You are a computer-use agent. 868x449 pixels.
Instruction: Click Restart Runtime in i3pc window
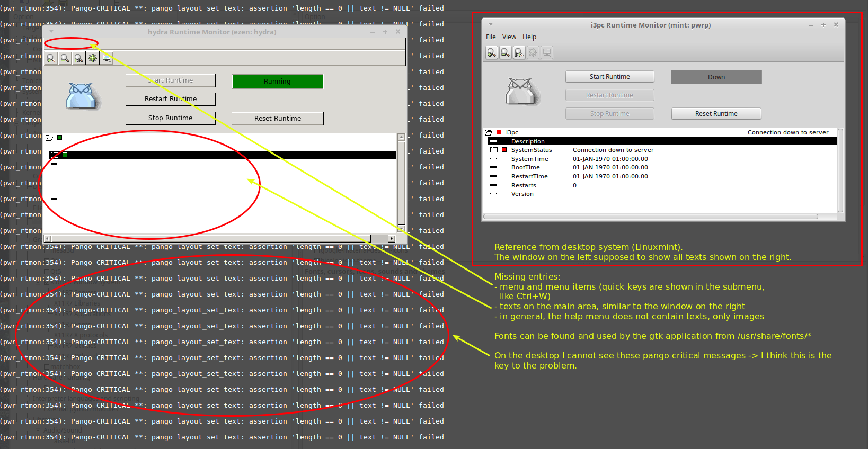coord(610,95)
